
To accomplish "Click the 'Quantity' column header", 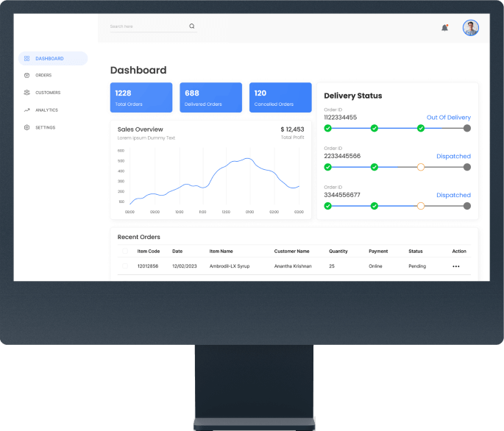I will pyautogui.click(x=338, y=252).
